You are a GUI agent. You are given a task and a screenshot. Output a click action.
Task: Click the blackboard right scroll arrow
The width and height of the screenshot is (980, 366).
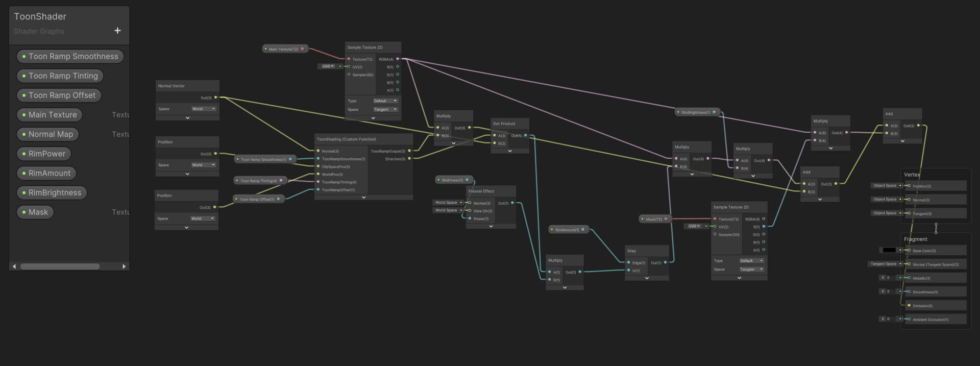coord(124,266)
